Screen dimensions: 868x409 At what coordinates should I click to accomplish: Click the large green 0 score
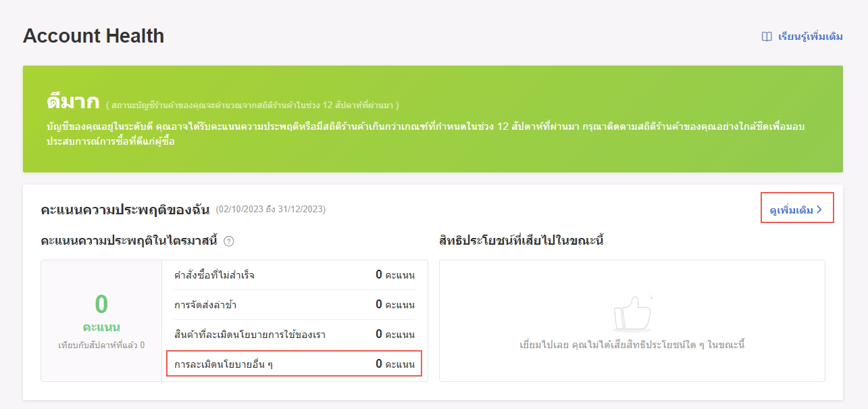coord(101,304)
